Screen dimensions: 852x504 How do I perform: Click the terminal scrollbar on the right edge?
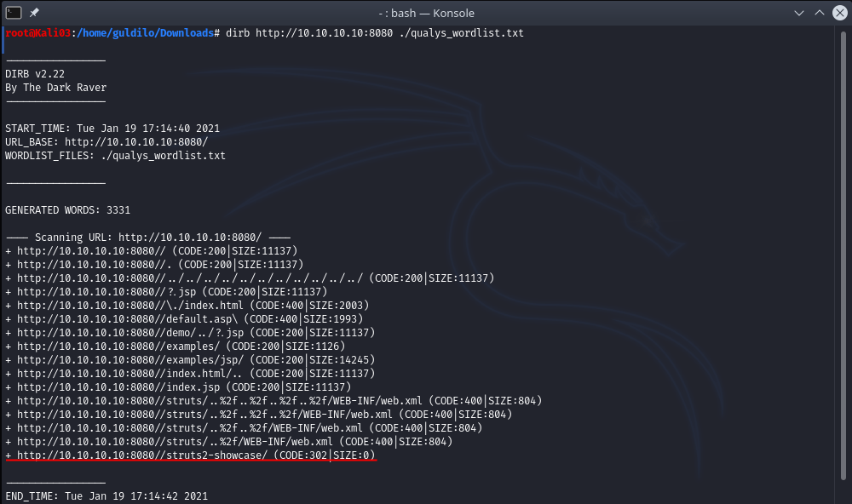[x=847, y=255]
